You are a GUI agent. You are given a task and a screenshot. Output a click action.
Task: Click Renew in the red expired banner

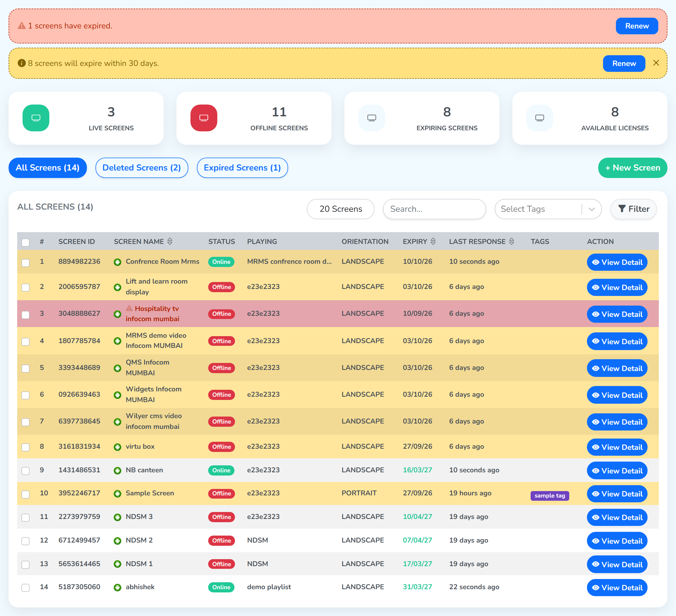[637, 26]
